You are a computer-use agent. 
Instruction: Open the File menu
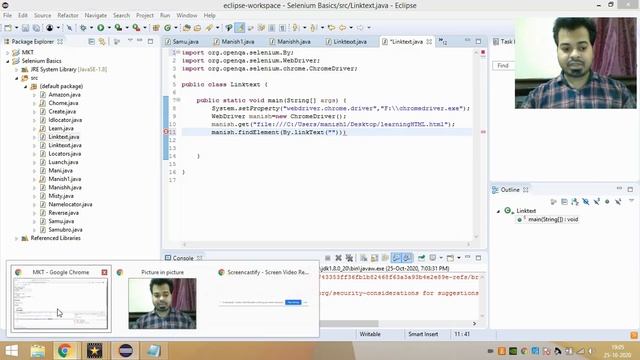[7, 15]
